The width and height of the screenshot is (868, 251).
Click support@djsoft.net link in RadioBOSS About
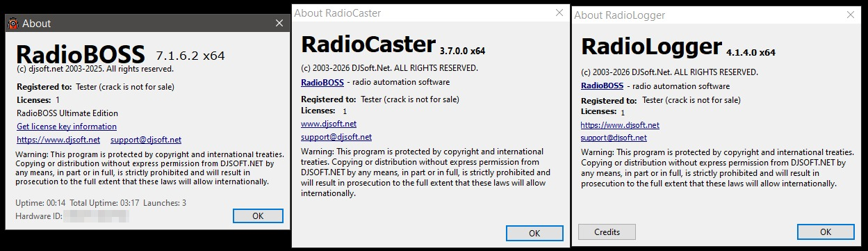click(x=146, y=140)
